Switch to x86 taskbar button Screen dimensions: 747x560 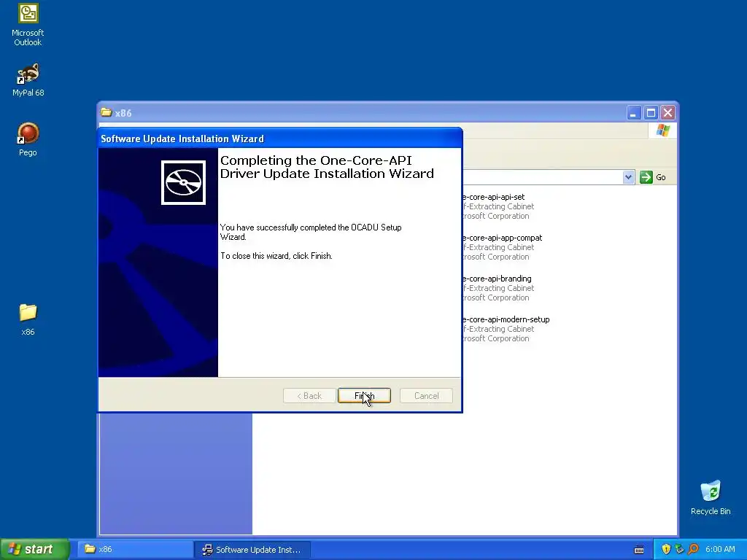point(135,549)
